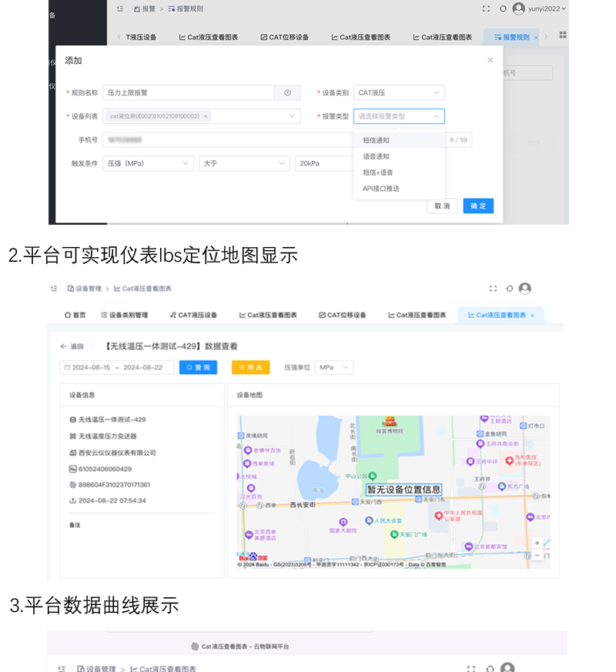Open the 设备类别 dropdown showing CAT液压

(x=399, y=93)
